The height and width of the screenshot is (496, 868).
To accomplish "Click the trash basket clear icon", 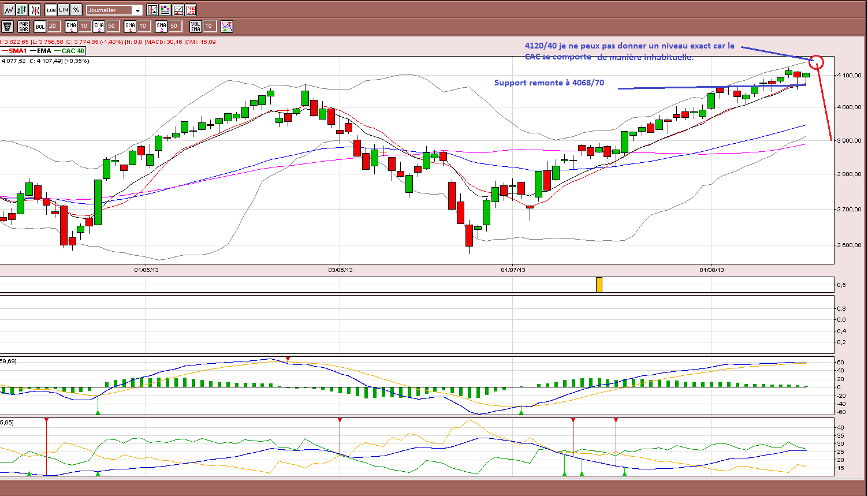I will pos(8,26).
